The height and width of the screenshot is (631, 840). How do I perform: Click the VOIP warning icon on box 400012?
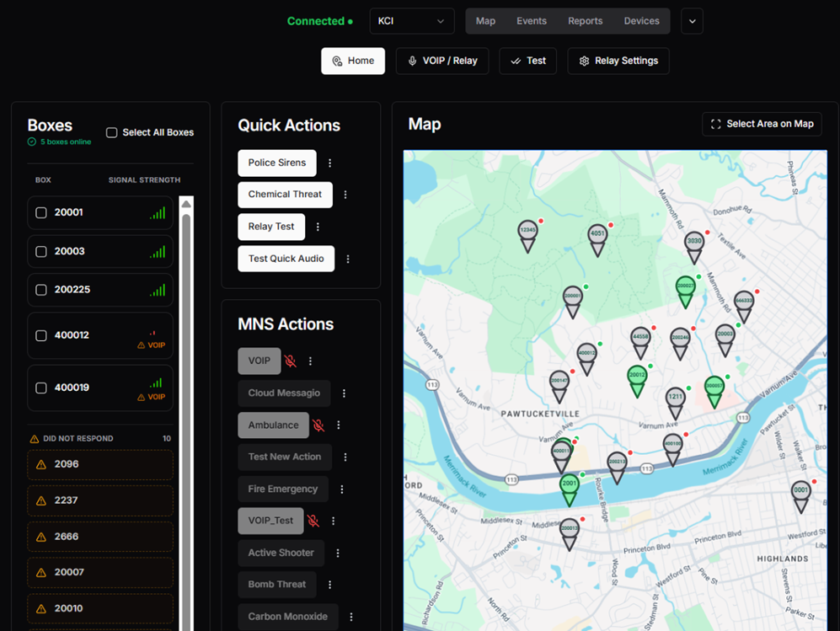click(x=142, y=345)
